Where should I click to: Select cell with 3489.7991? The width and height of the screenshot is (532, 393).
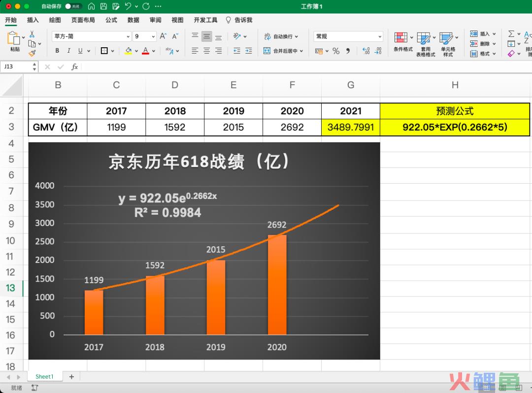coord(351,127)
